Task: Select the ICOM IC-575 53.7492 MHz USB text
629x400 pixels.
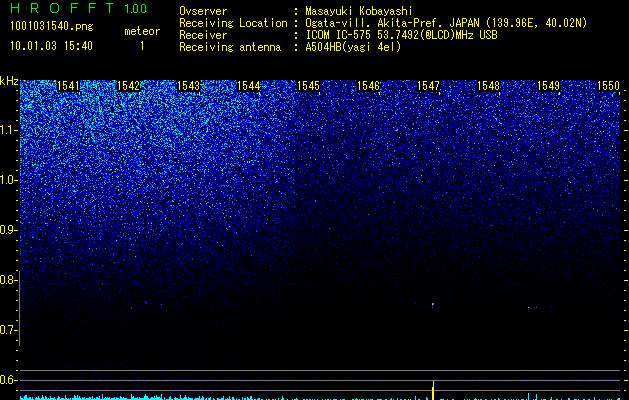Action: click(x=401, y=35)
